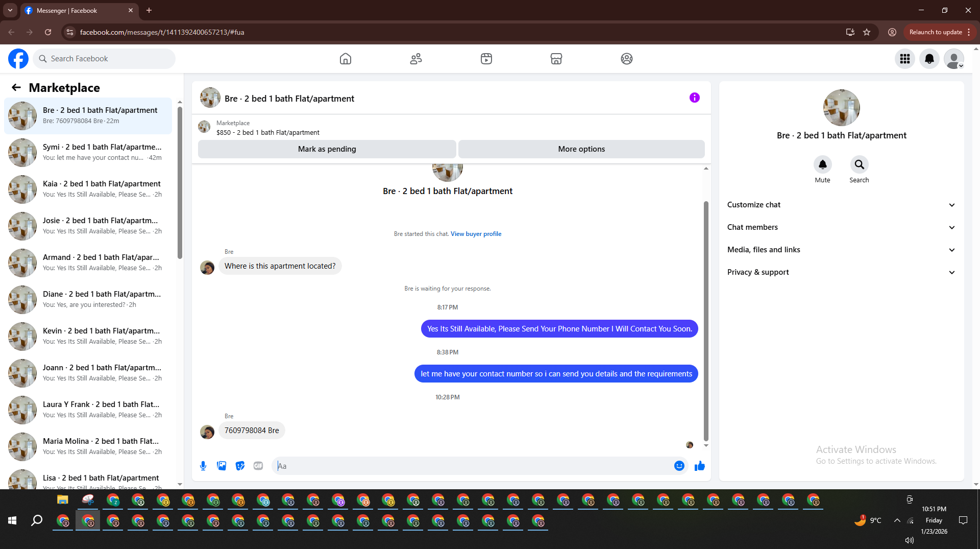Screen dimensions: 980x549
Task: Open the View buyer profile link
Action: pyautogui.click(x=476, y=234)
